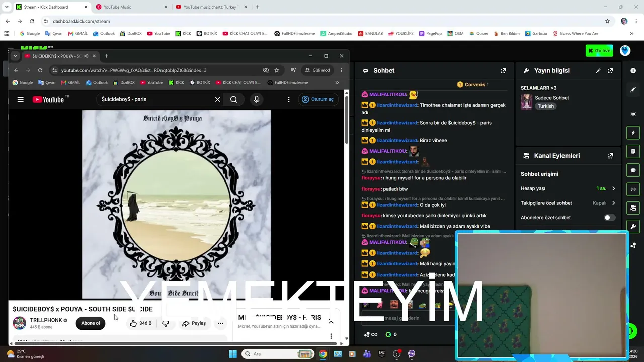Open the TRILLPHONK channel avatar

click(20, 323)
